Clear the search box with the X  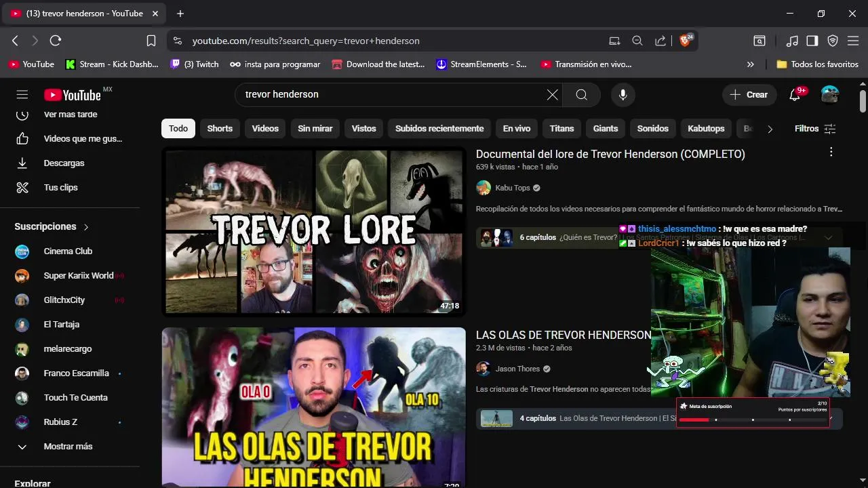tap(553, 95)
